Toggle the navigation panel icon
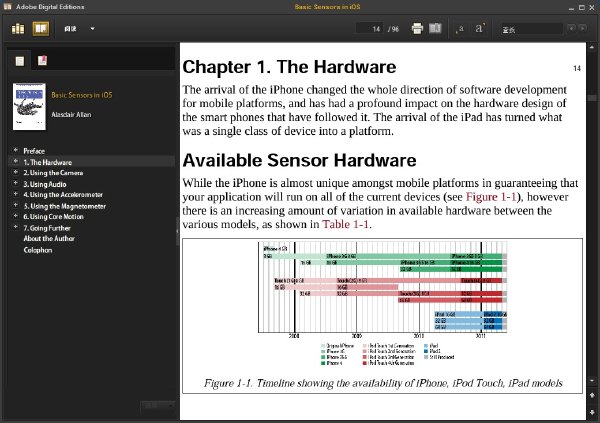 435,28
